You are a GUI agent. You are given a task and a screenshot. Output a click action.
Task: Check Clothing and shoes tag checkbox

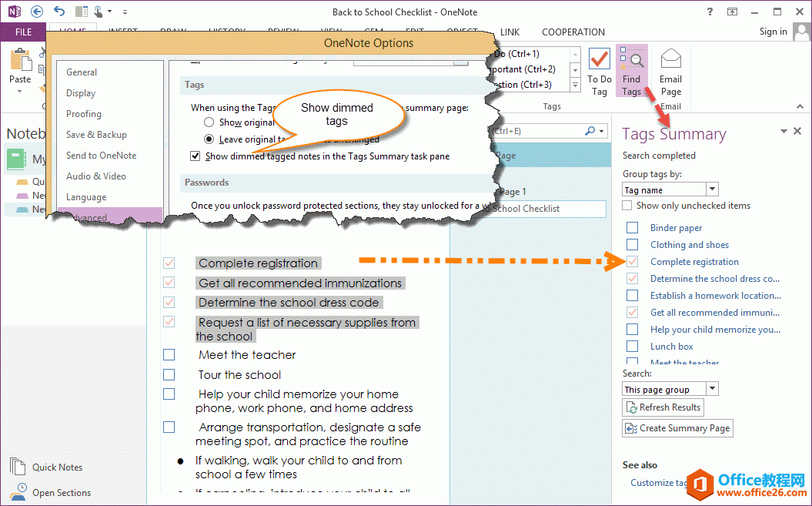click(633, 244)
